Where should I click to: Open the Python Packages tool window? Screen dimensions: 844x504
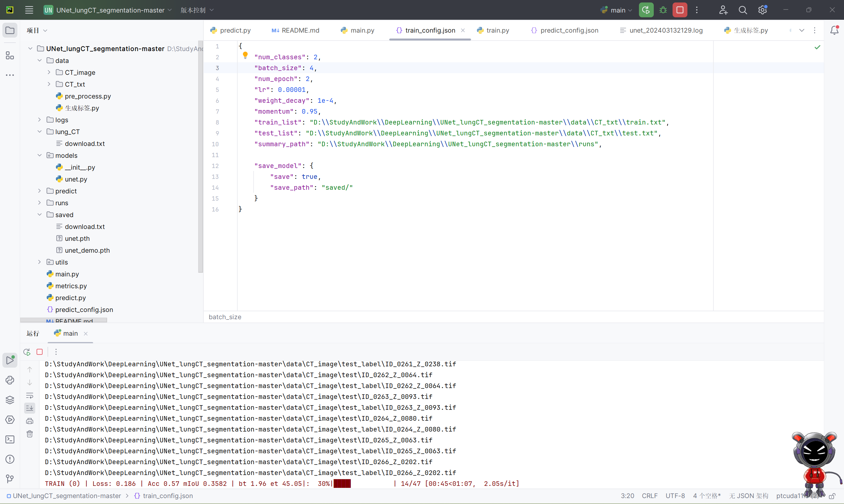coord(10,400)
